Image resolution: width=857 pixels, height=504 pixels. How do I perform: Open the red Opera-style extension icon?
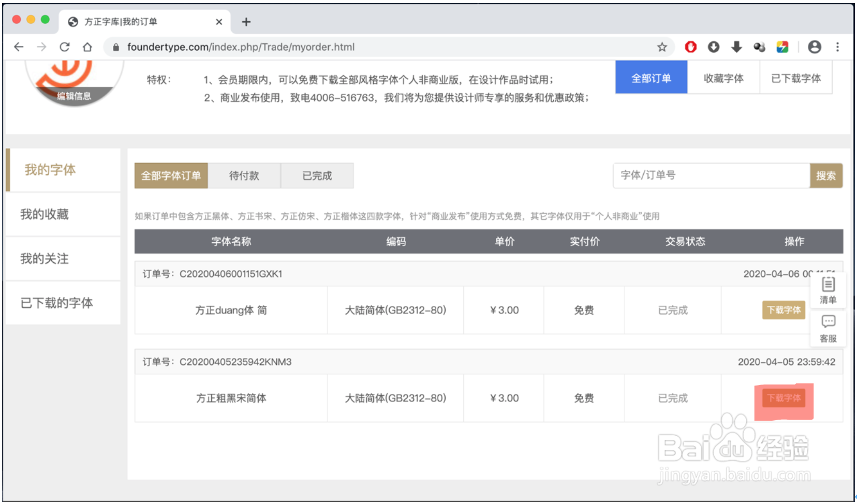pyautogui.click(x=690, y=47)
